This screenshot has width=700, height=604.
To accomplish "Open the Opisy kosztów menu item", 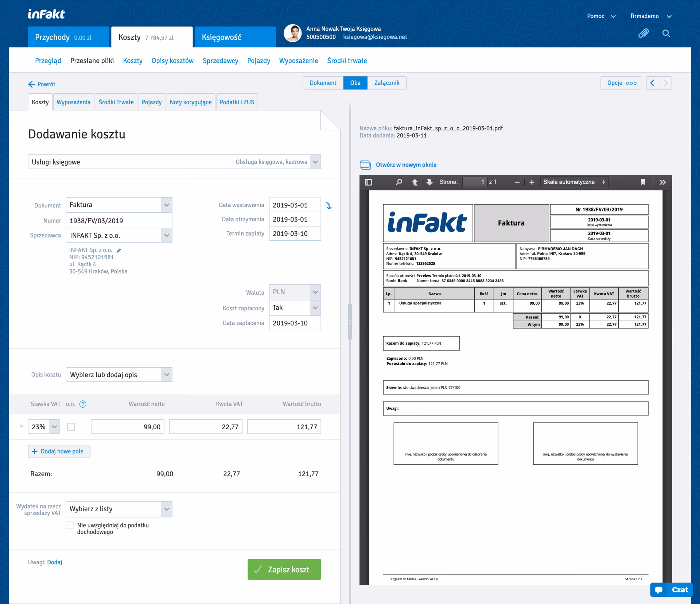I will [172, 61].
